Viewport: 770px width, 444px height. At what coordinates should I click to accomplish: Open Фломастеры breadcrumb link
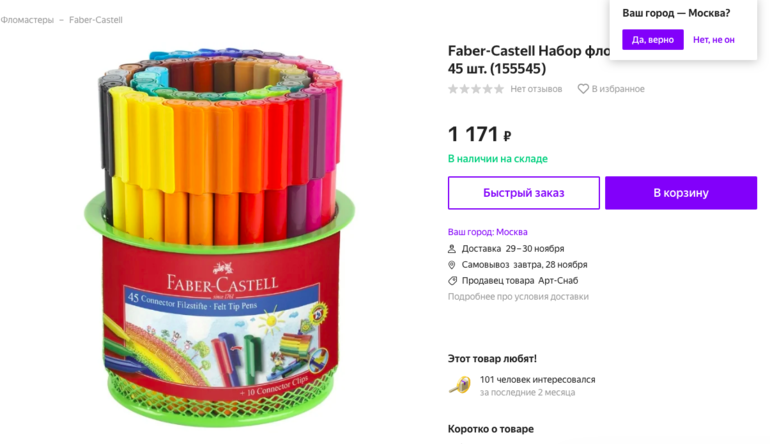27,20
